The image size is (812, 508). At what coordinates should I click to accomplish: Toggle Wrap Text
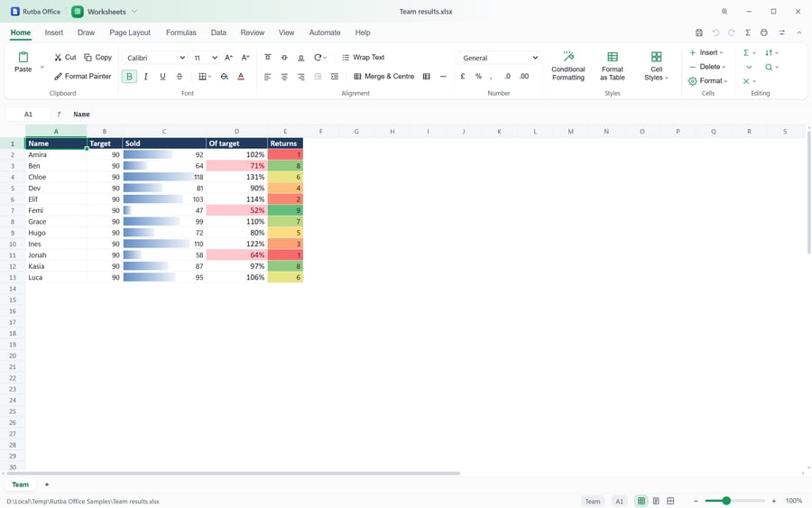point(363,58)
